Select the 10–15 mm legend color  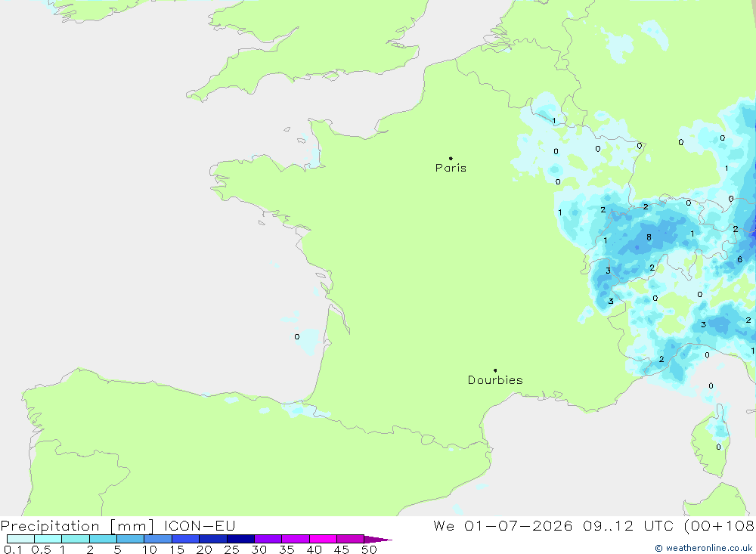coord(158,539)
